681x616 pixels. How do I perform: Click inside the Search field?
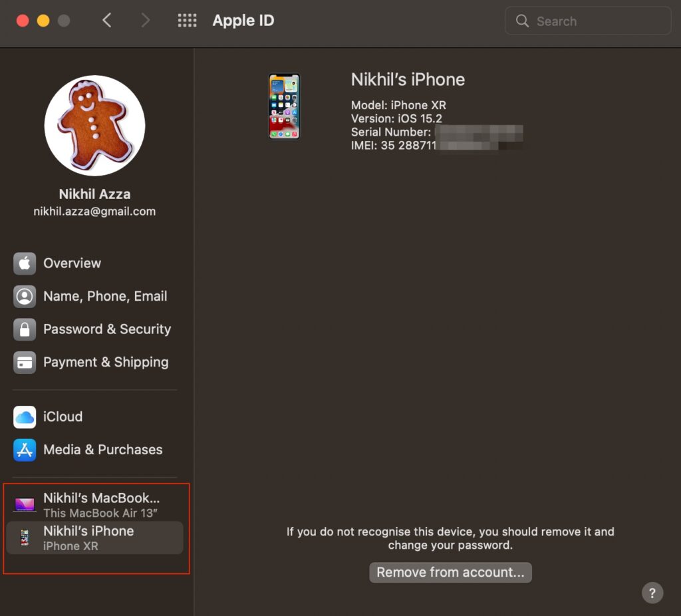pos(587,21)
